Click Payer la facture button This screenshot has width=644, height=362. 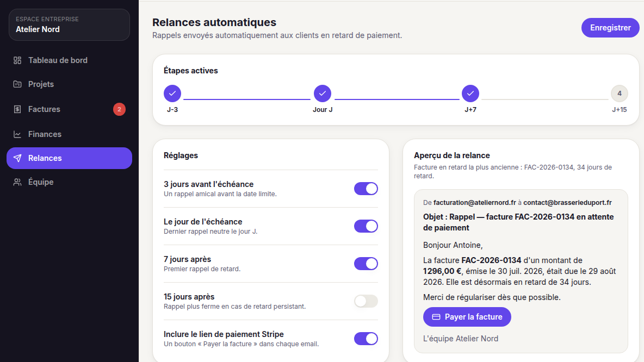click(467, 317)
